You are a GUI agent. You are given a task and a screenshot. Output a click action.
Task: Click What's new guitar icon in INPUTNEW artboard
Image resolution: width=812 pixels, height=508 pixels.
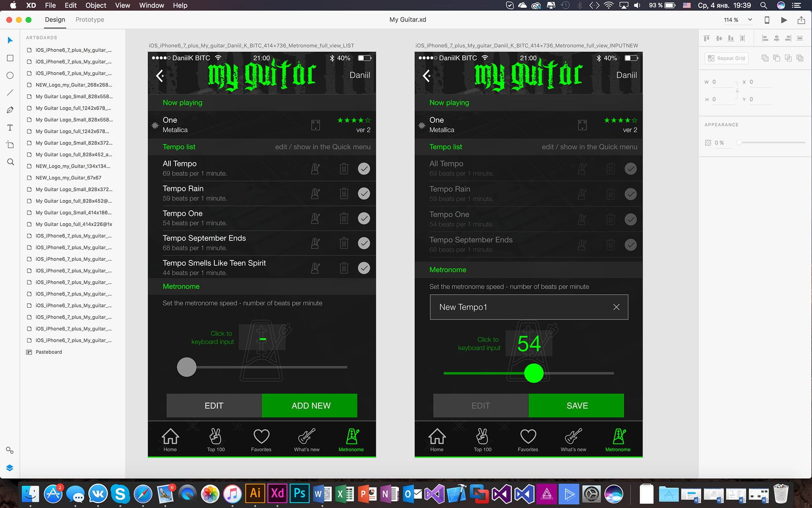pos(573,436)
